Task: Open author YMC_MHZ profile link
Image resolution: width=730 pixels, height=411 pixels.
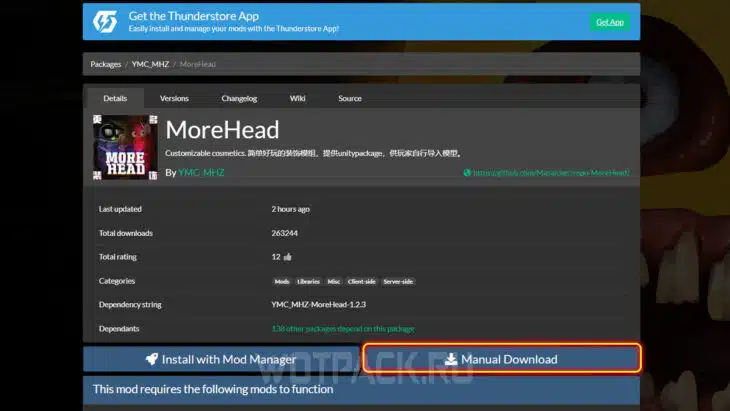Action: point(201,172)
